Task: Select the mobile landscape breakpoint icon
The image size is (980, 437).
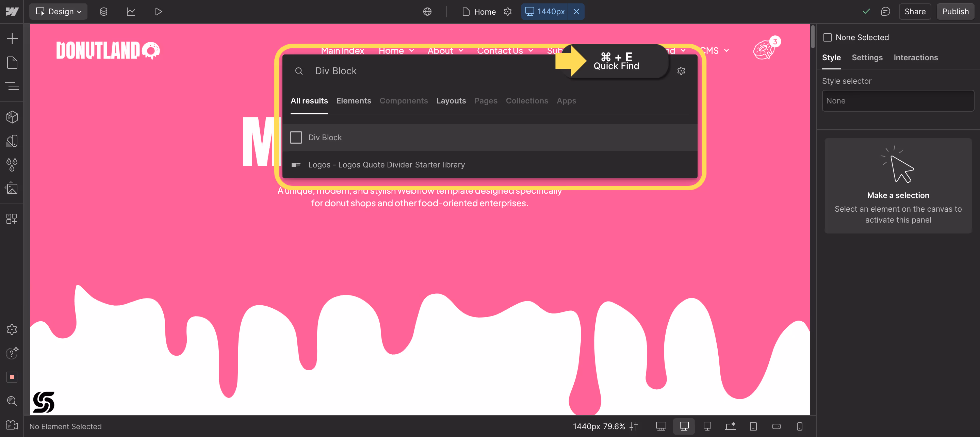Action: [x=777, y=426]
